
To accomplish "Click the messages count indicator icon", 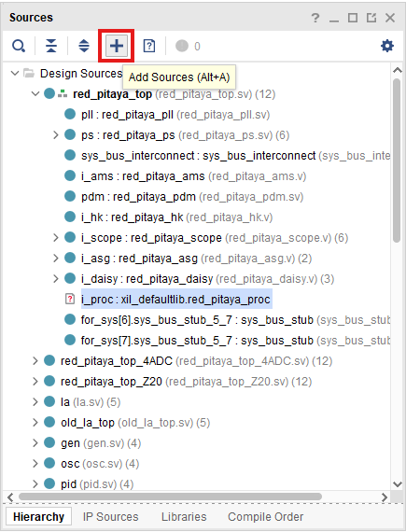I will (182, 46).
